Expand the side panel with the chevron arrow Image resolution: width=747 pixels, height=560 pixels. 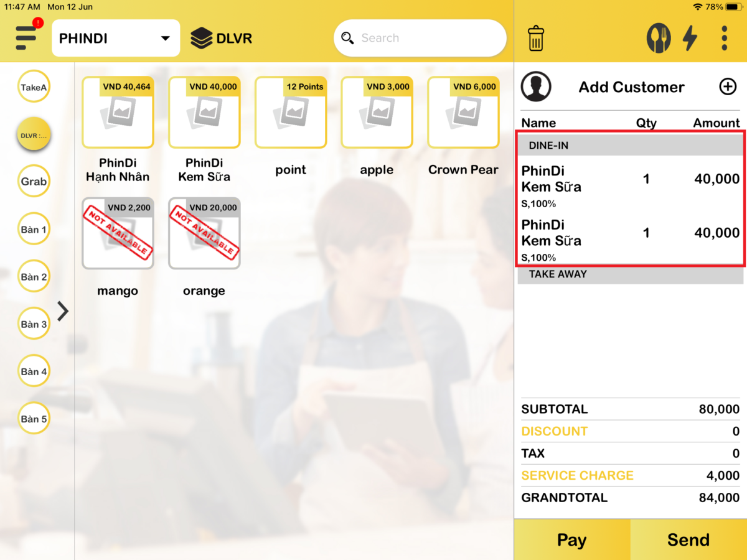[x=62, y=310]
